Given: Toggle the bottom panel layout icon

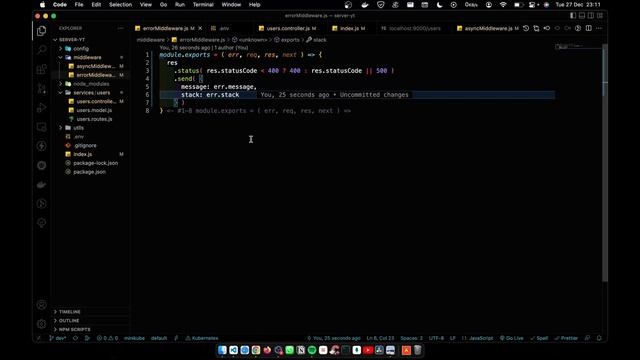Looking at the screenshot, I should click(x=582, y=16).
